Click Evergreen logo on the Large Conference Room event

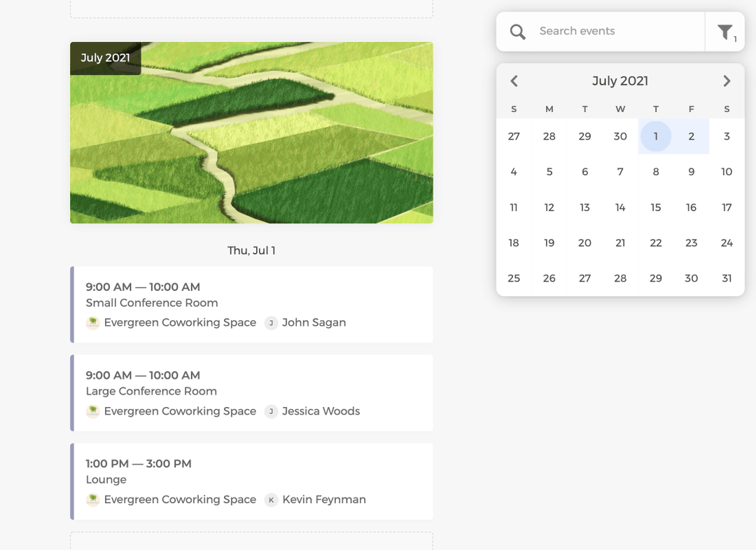(92, 412)
